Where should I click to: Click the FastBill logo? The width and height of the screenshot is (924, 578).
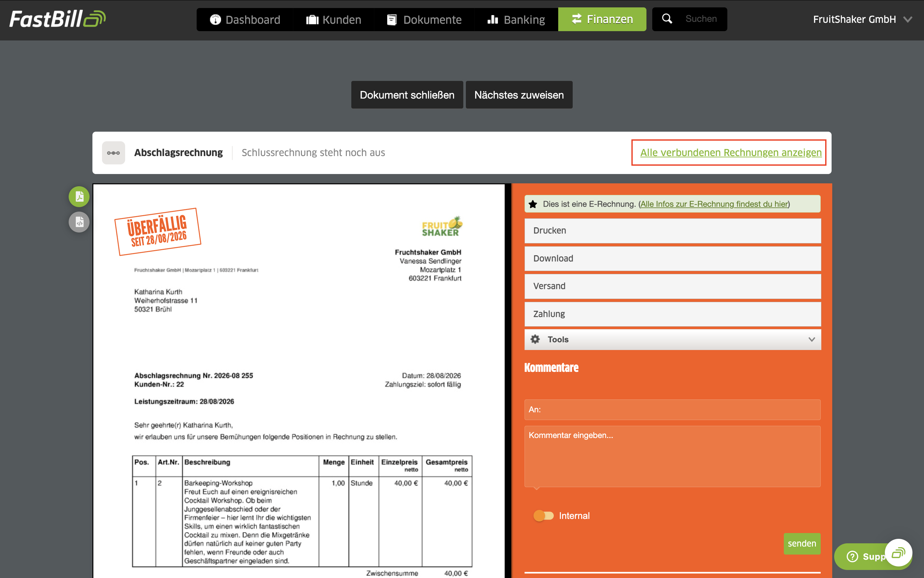pos(57,19)
